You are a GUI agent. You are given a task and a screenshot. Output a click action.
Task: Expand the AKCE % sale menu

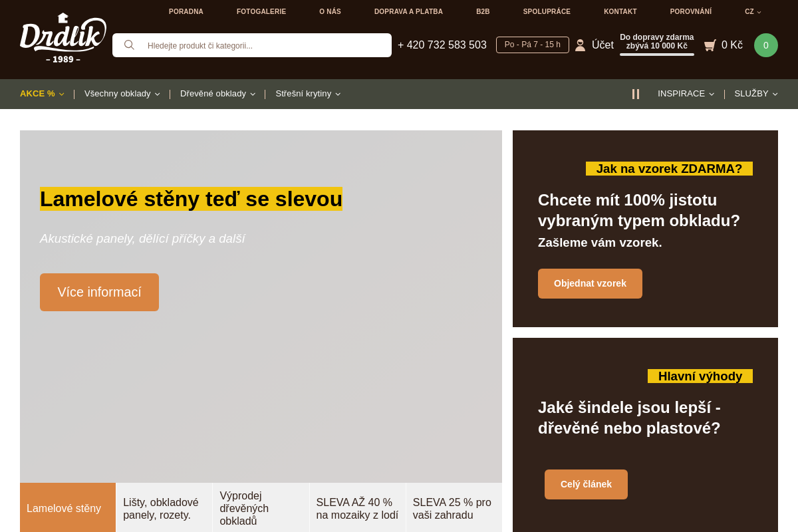(x=42, y=94)
